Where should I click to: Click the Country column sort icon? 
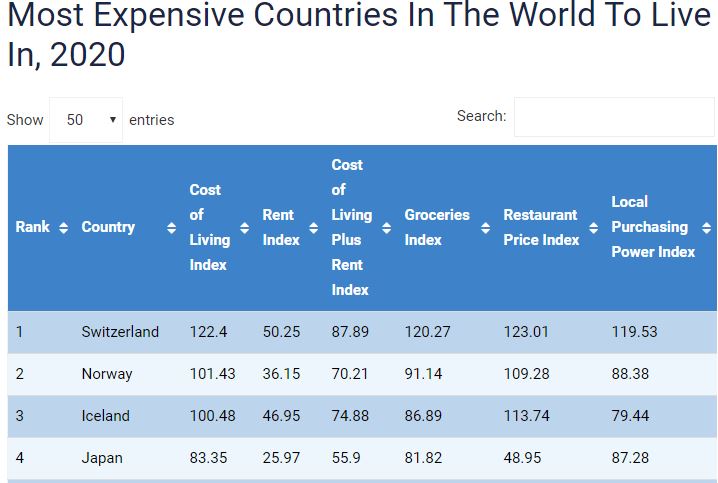[x=171, y=228]
